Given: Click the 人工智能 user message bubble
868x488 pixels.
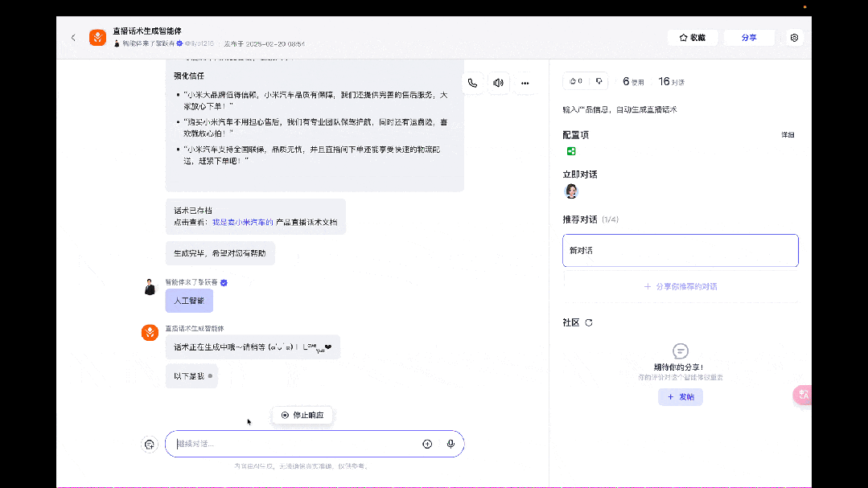Looking at the screenshot, I should coord(189,301).
